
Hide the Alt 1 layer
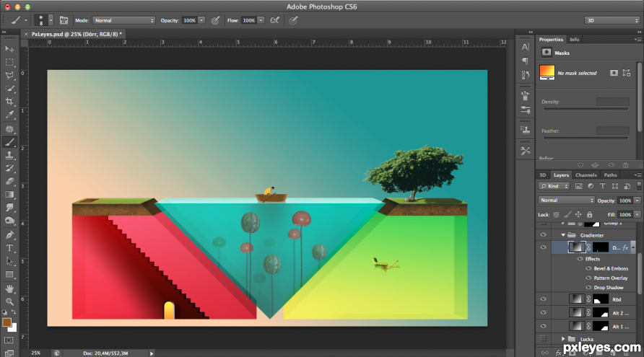pos(543,326)
